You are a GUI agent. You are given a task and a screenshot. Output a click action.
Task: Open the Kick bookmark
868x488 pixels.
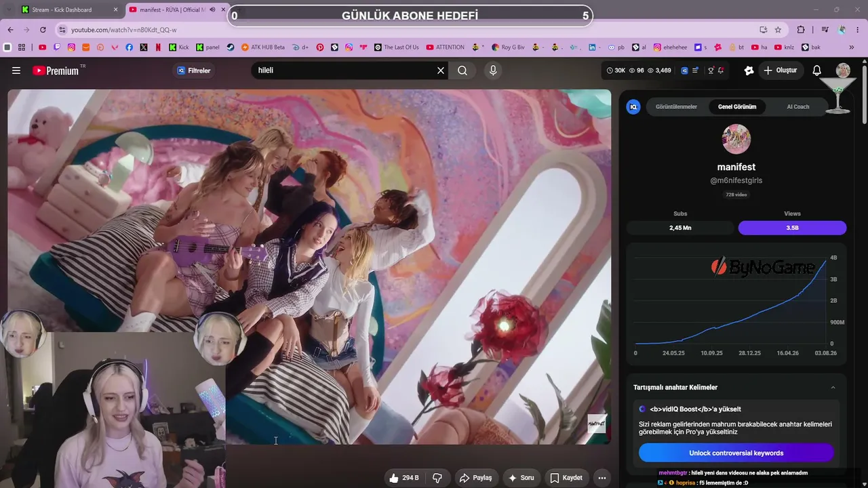pos(179,47)
